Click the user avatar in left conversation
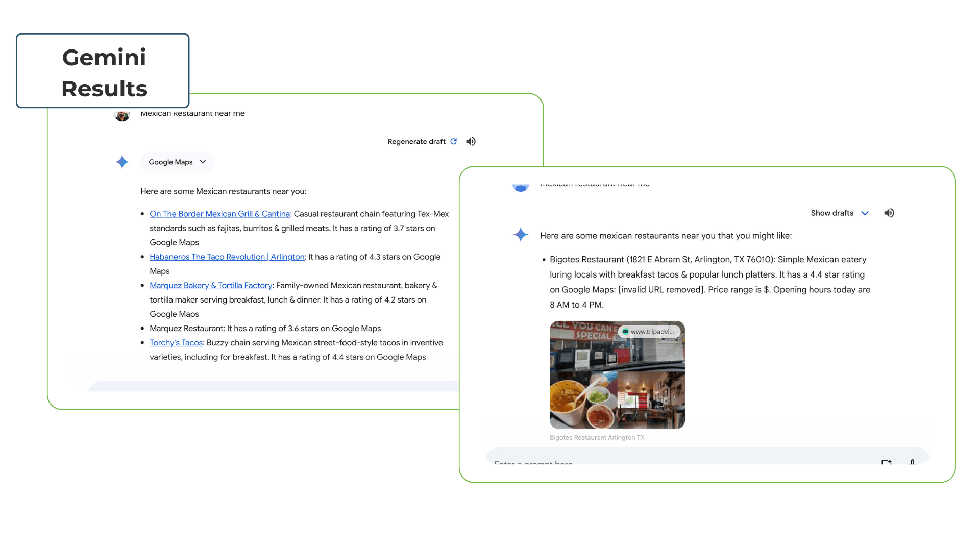980x551 pixels. click(x=122, y=116)
